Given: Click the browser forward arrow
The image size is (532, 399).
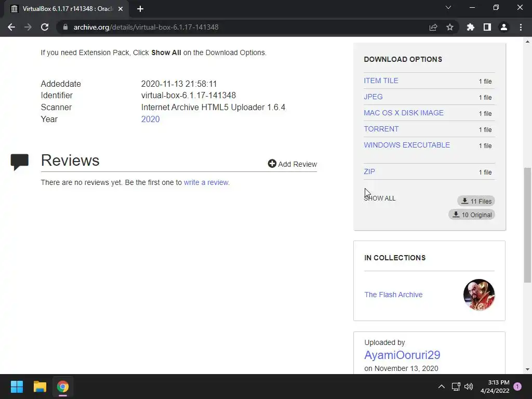Looking at the screenshot, I should click(28, 27).
